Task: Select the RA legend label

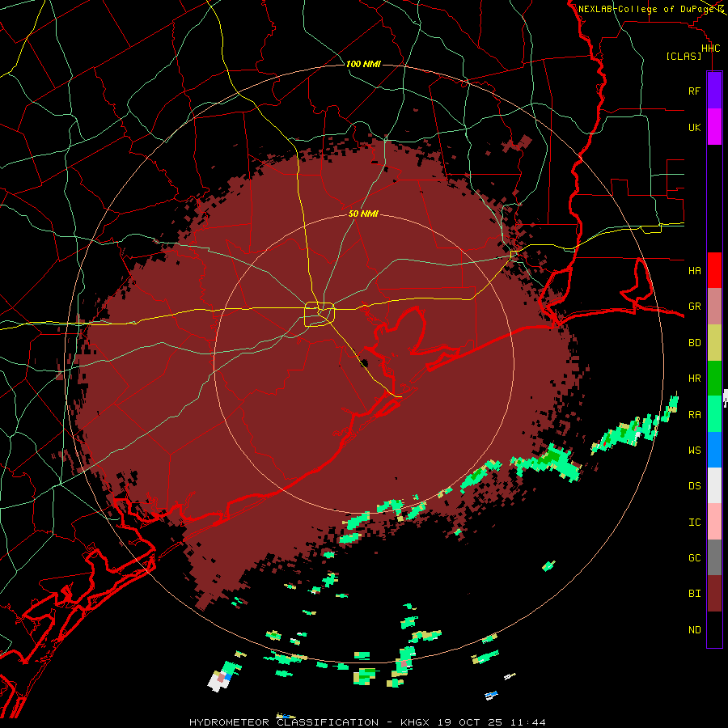Action: (x=694, y=415)
